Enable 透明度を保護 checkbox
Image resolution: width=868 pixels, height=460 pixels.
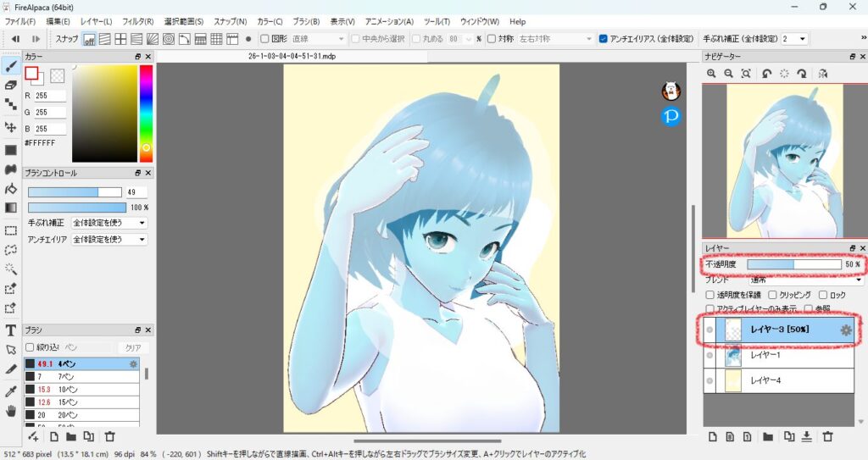[x=709, y=295]
